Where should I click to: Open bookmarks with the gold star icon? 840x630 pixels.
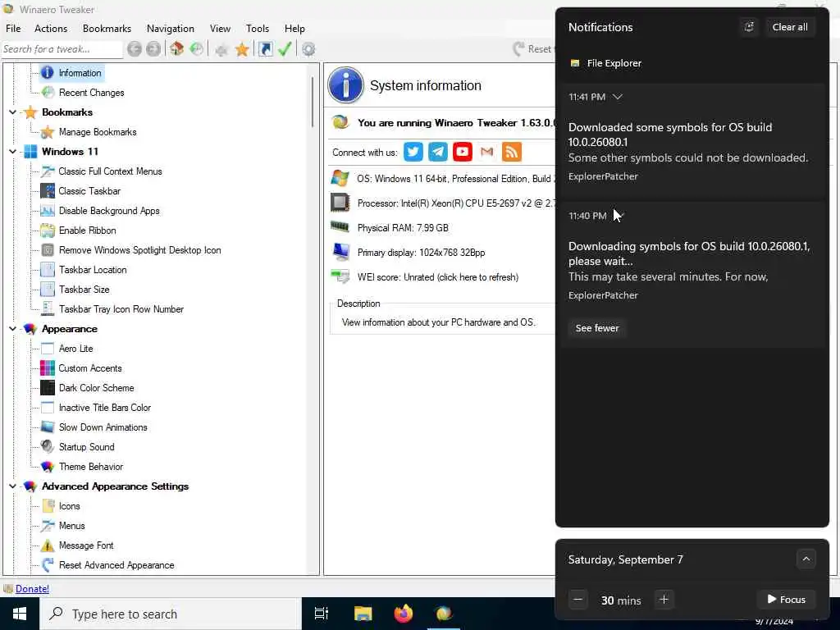(x=242, y=50)
